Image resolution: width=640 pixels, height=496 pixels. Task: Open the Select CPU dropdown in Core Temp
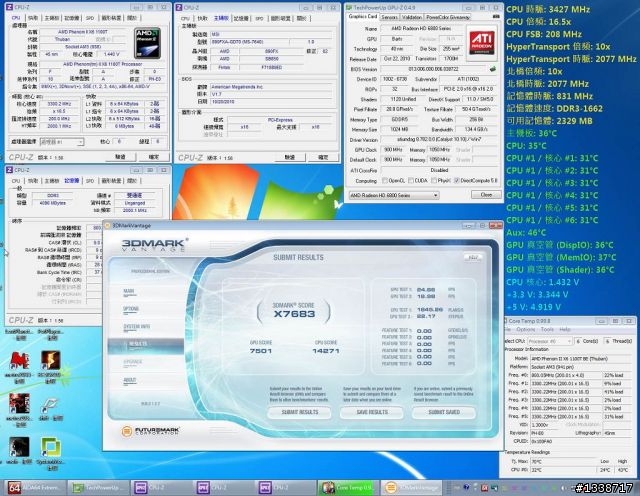(x=549, y=341)
